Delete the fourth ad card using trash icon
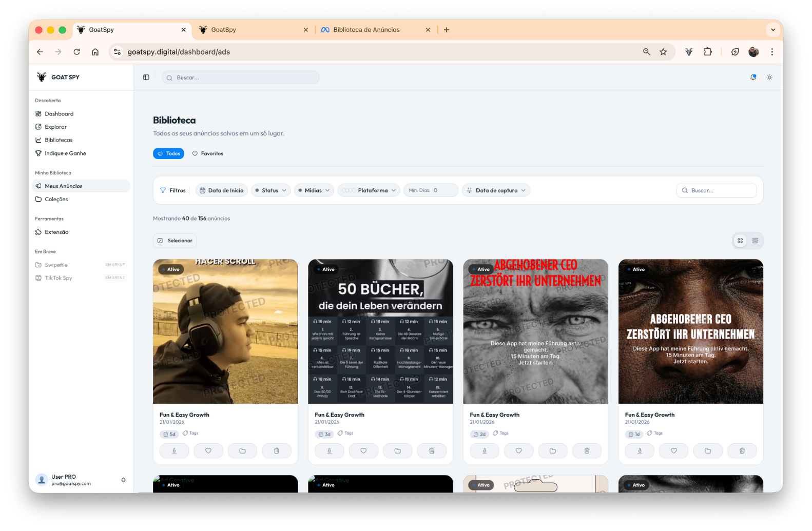 point(742,451)
